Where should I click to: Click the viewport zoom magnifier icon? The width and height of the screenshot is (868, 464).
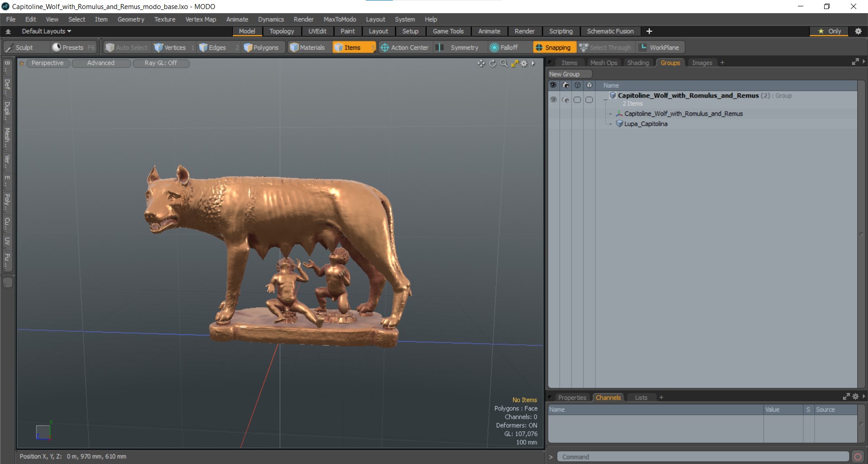coord(504,63)
